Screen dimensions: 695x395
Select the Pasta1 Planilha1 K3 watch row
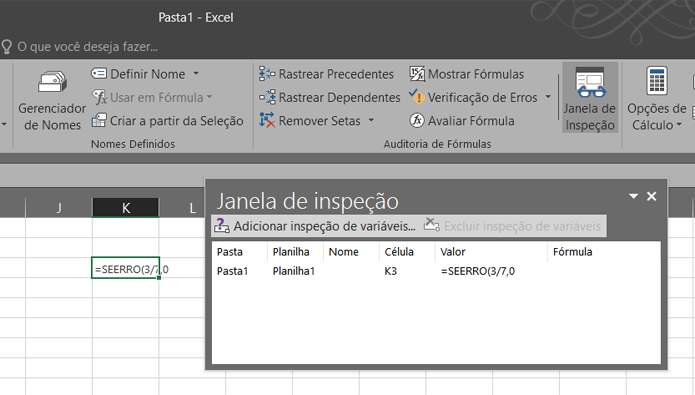[x=436, y=271]
